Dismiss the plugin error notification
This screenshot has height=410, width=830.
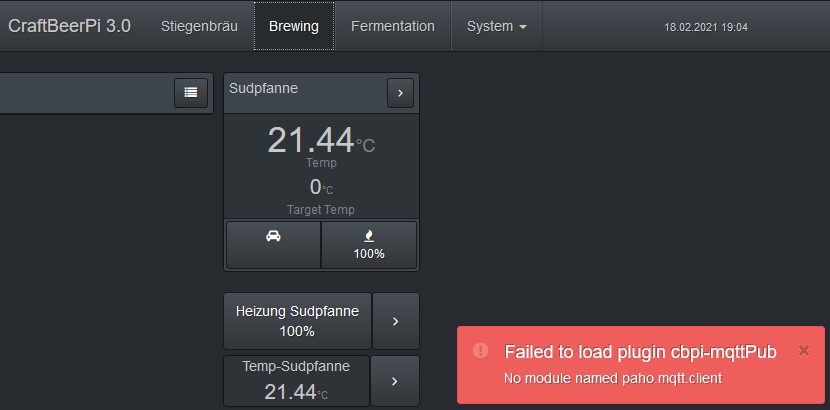[803, 350]
